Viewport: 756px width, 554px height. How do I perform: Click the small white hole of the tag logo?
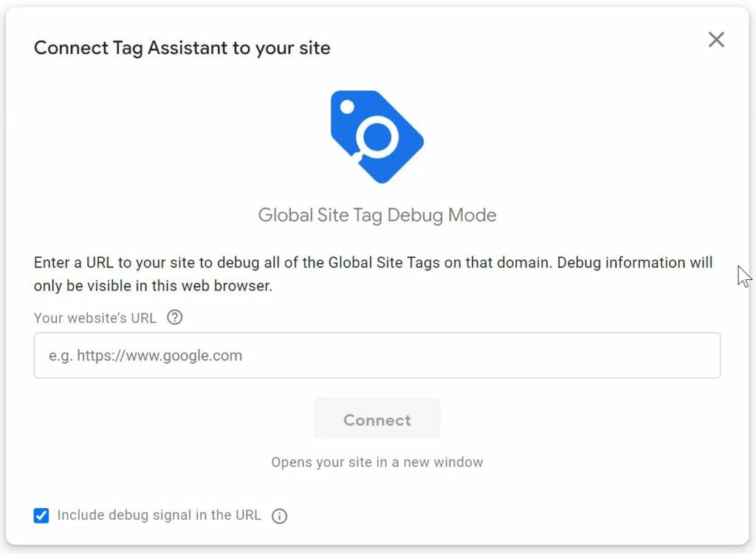pyautogui.click(x=347, y=106)
